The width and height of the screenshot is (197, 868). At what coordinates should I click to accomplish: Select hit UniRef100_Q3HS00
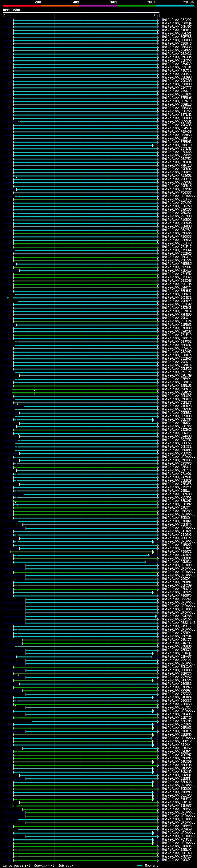tap(176, 60)
